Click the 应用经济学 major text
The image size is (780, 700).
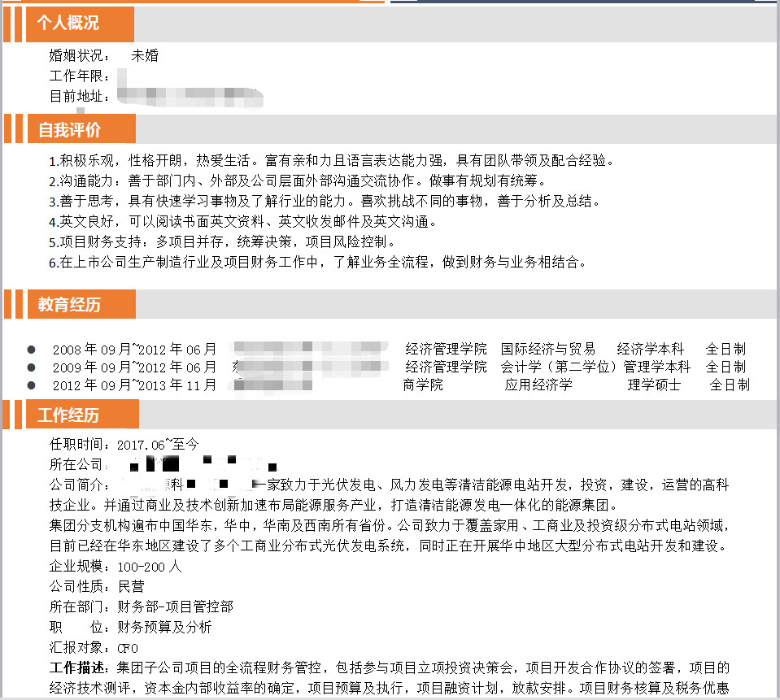(538, 385)
